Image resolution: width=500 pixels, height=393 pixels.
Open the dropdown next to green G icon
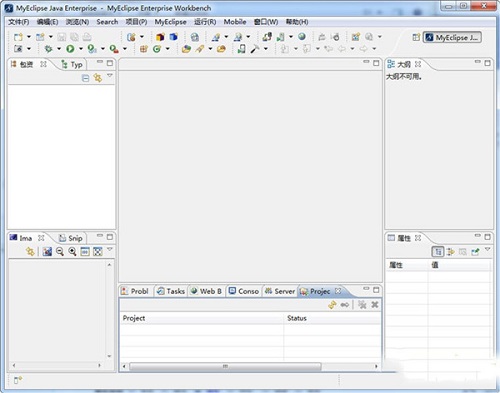167,49
